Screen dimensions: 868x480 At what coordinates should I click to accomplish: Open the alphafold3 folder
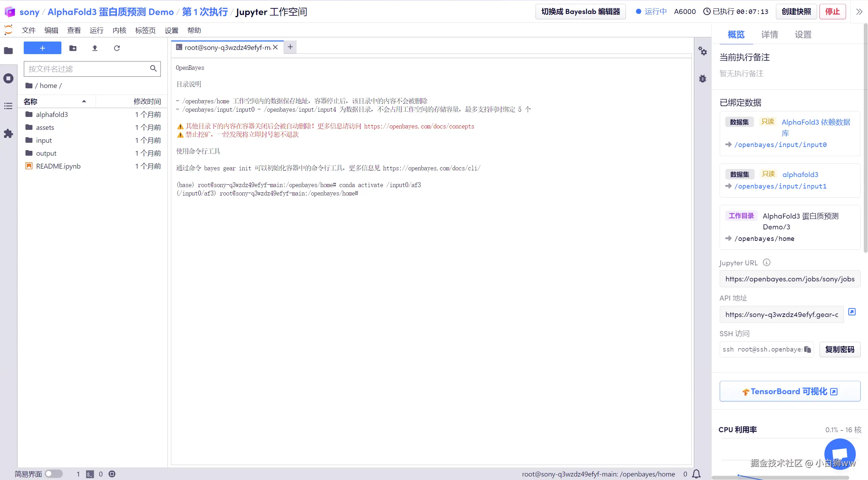pyautogui.click(x=52, y=115)
